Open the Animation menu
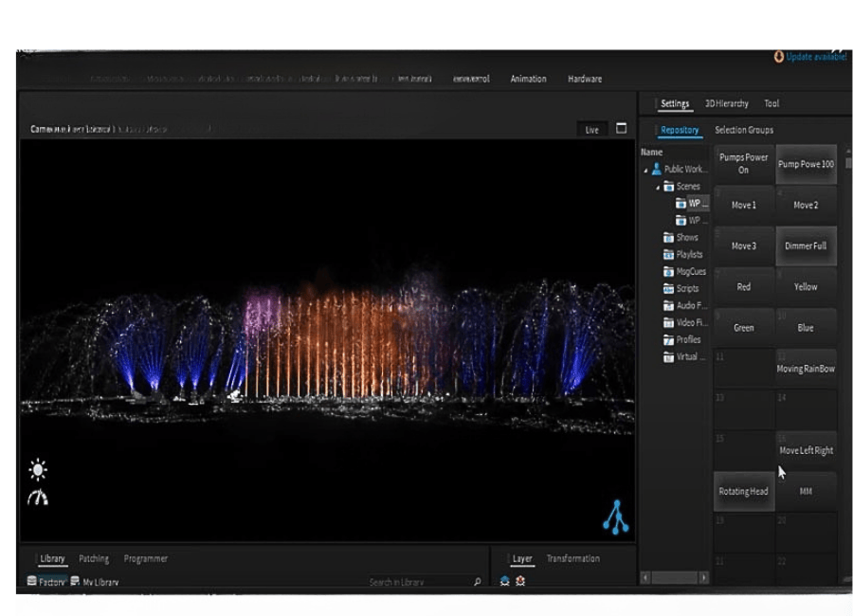Image resolution: width=853 pixels, height=616 pixels. tap(528, 79)
